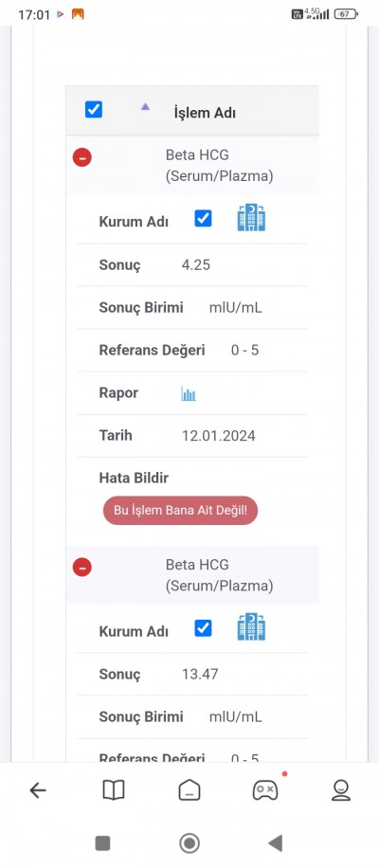The width and height of the screenshot is (379, 868).
Task: Tap the browser home icon
Action: tap(189, 790)
